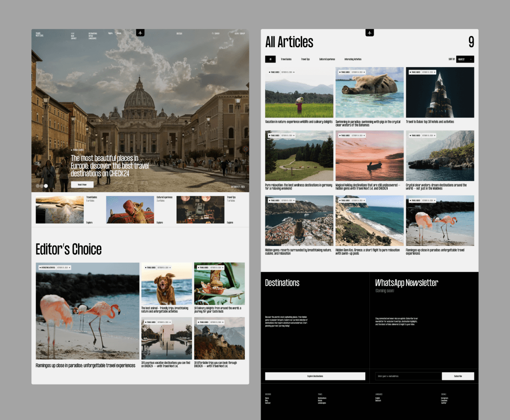Open the 10 affordable trips castle article

pyautogui.click(x=219, y=343)
